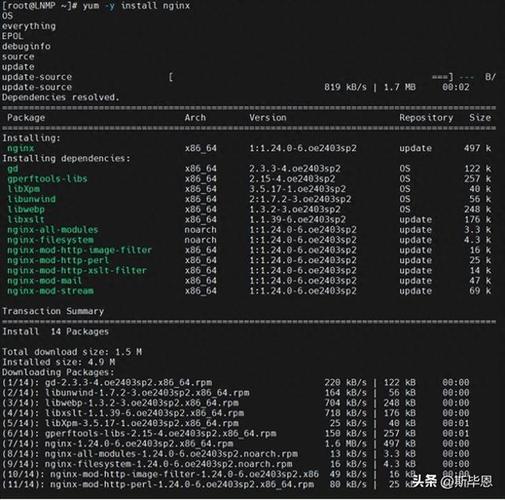Select the green 'nginx' package name under Installing
The image size is (505, 500).
pyautogui.click(x=21, y=148)
